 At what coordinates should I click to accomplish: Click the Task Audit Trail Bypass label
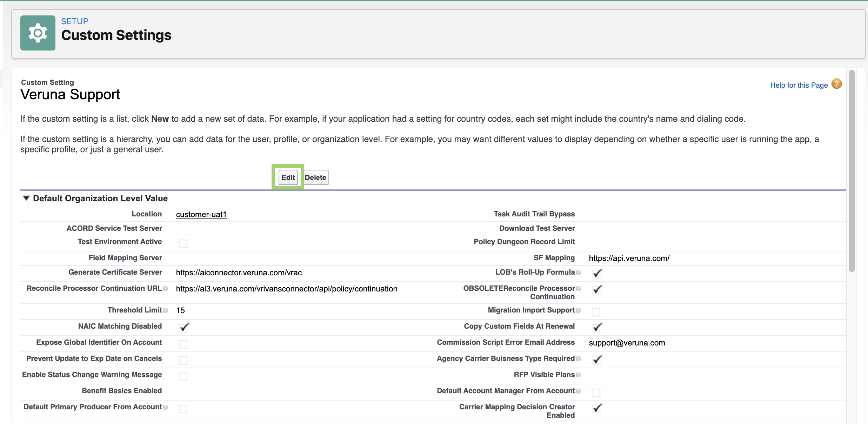click(x=534, y=214)
